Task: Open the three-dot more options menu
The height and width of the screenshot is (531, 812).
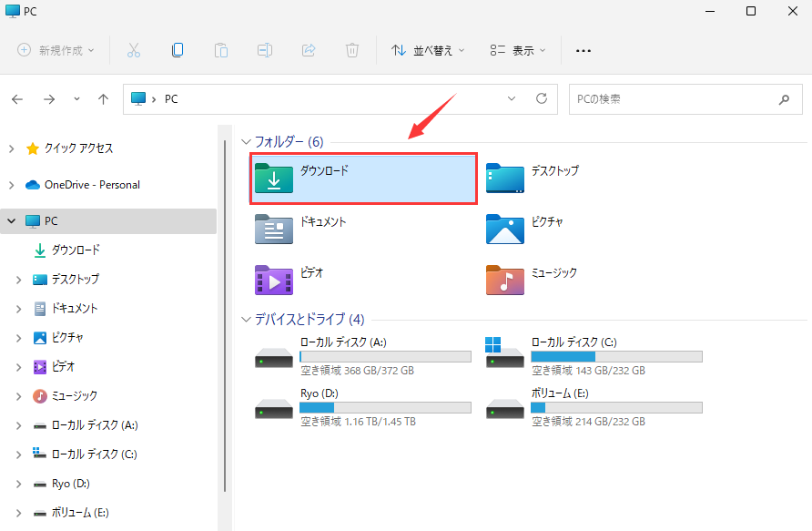Action: tap(583, 50)
